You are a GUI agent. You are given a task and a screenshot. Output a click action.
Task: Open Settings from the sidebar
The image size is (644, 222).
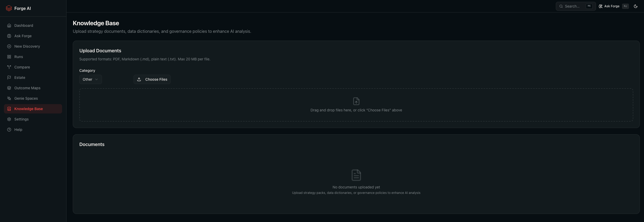click(x=33, y=119)
